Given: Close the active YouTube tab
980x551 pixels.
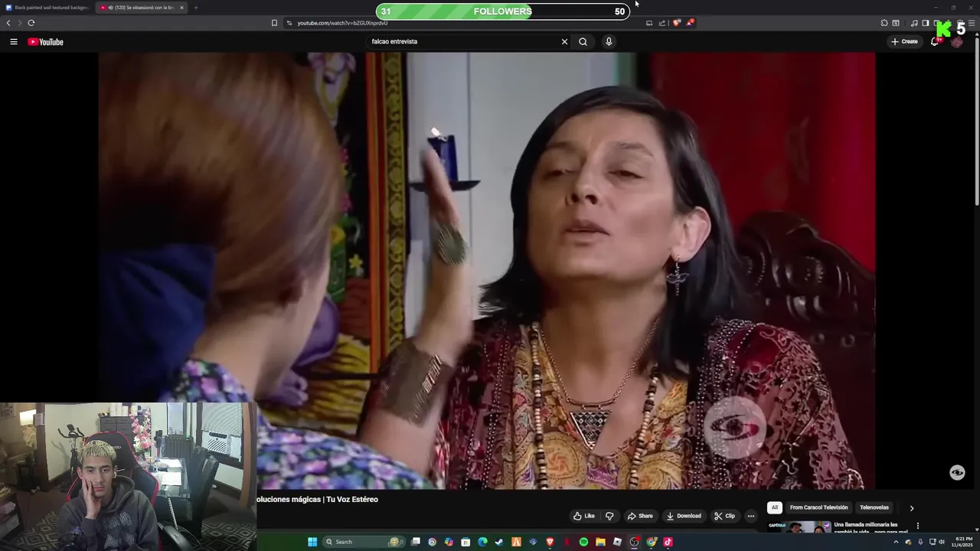Looking at the screenshot, I should [x=181, y=8].
